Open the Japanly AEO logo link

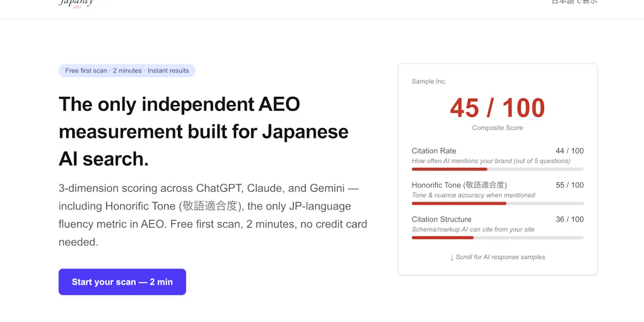(76, 3)
